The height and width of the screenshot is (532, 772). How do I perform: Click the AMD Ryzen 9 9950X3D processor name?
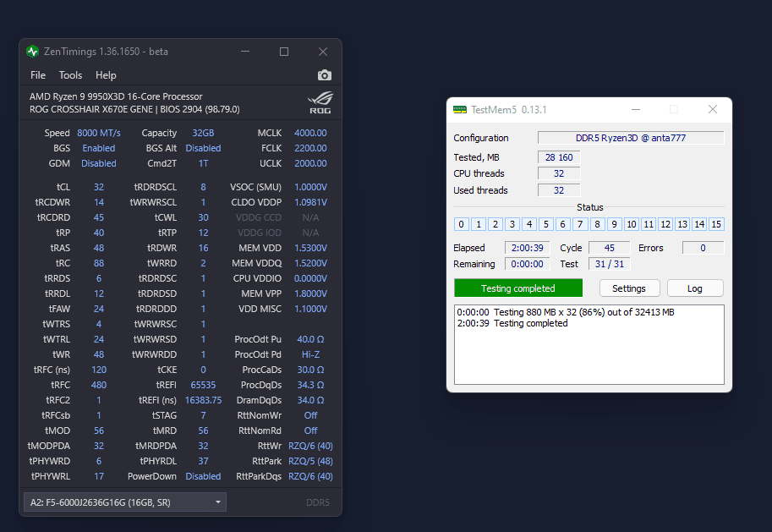tap(116, 96)
